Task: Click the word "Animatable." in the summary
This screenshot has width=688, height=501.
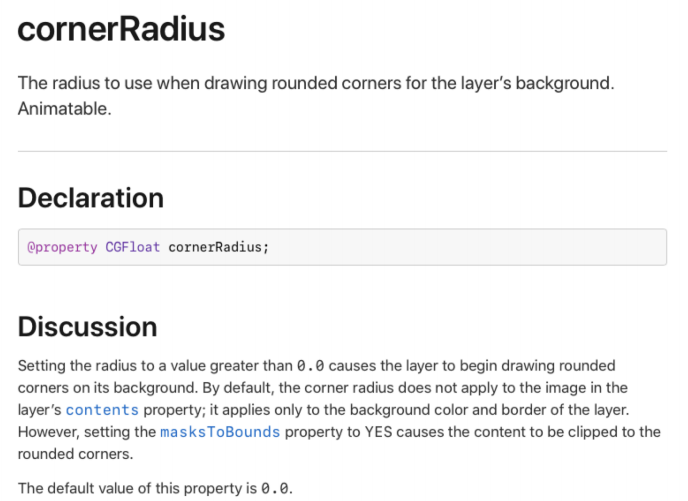Action: click(x=64, y=108)
